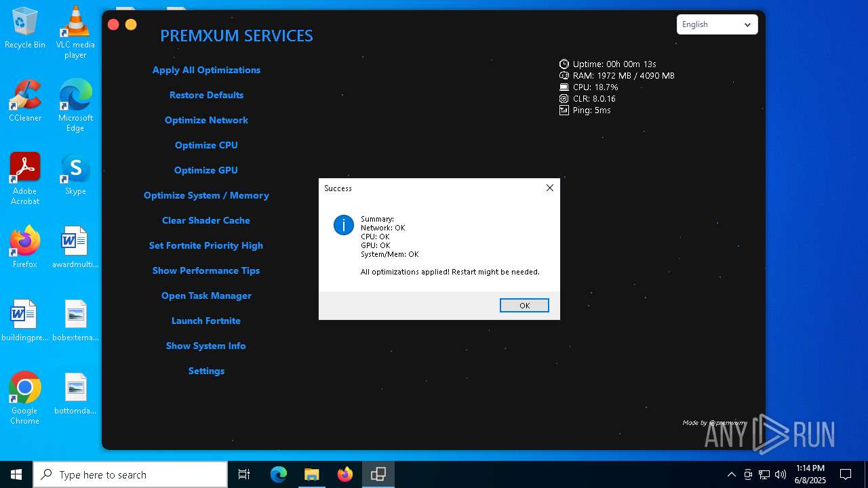The width and height of the screenshot is (868, 488).
Task: Open File Explorer from the taskbar
Action: coord(312,474)
